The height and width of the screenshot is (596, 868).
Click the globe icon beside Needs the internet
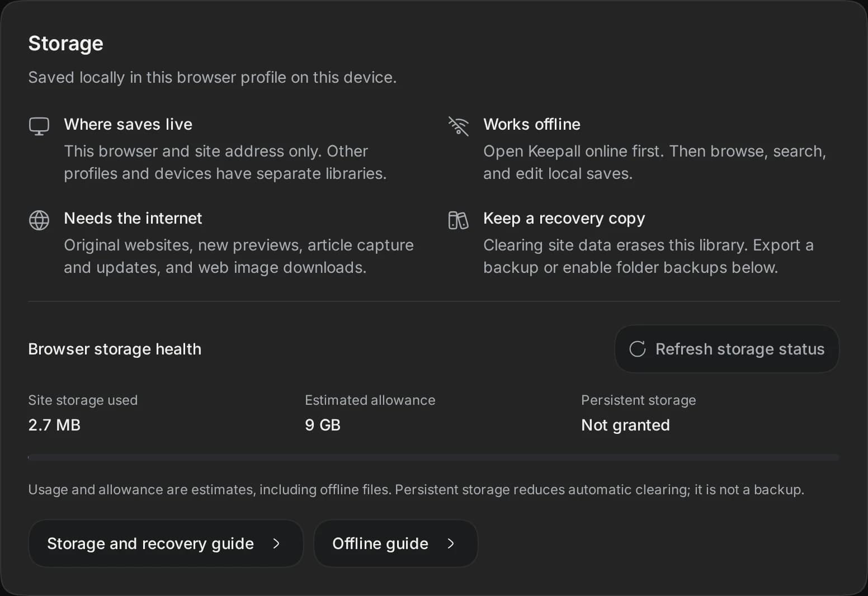click(x=39, y=220)
